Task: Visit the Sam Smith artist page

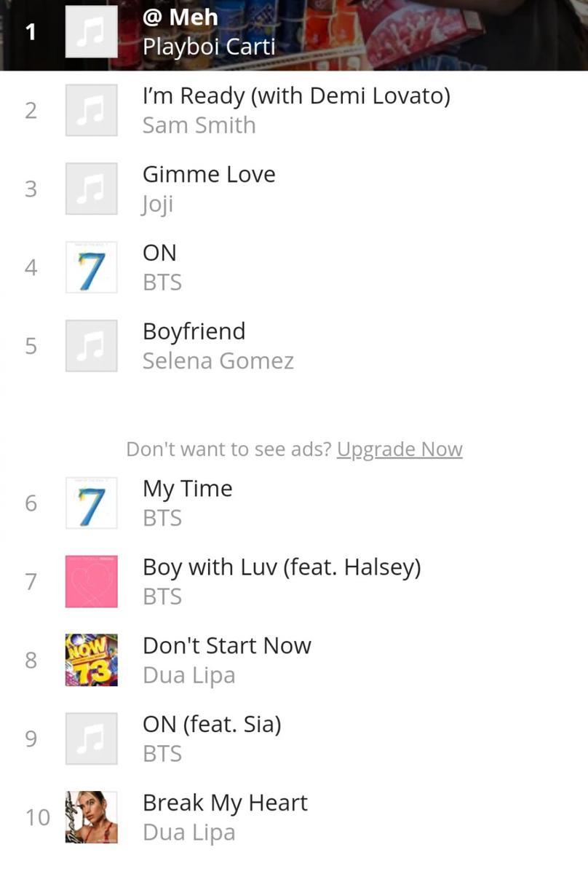Action: [x=199, y=125]
